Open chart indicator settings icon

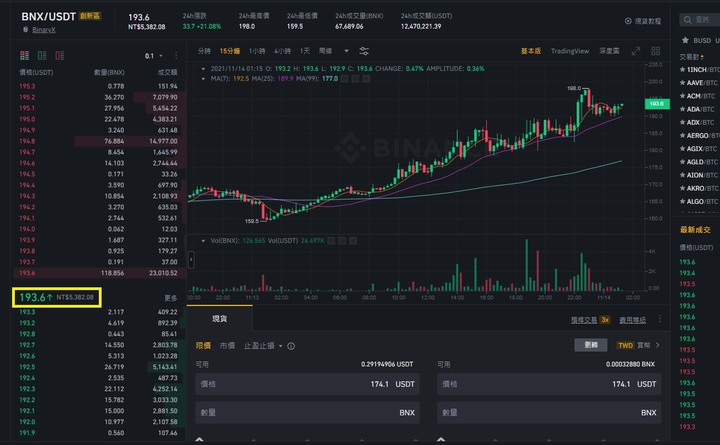pyautogui.click(x=364, y=51)
